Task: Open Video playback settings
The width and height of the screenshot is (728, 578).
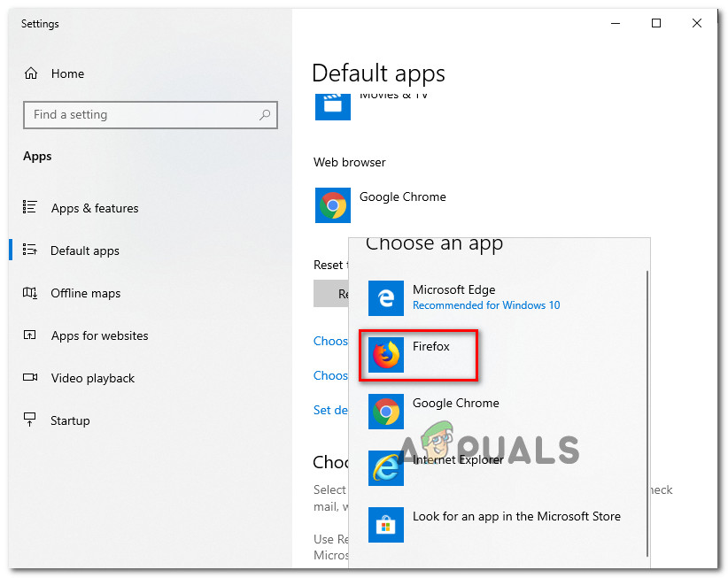Action: pyautogui.click(x=93, y=378)
